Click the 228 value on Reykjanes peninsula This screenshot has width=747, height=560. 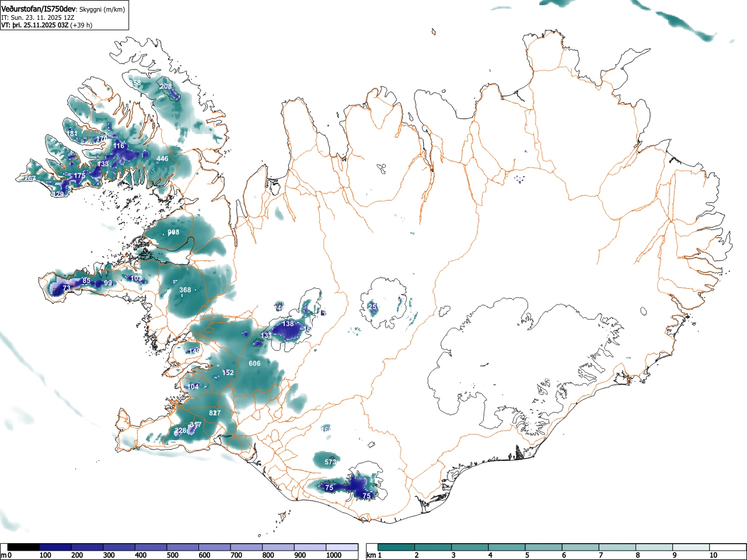pyautogui.click(x=181, y=430)
